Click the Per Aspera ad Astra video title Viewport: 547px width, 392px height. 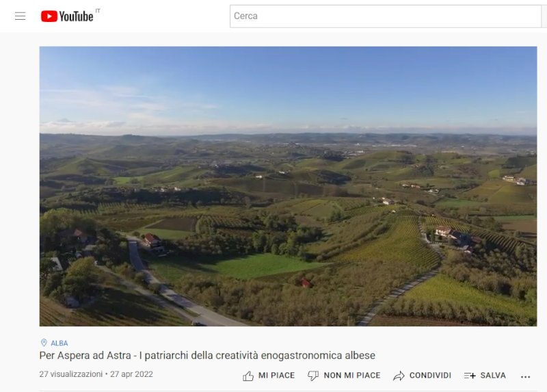(207, 355)
